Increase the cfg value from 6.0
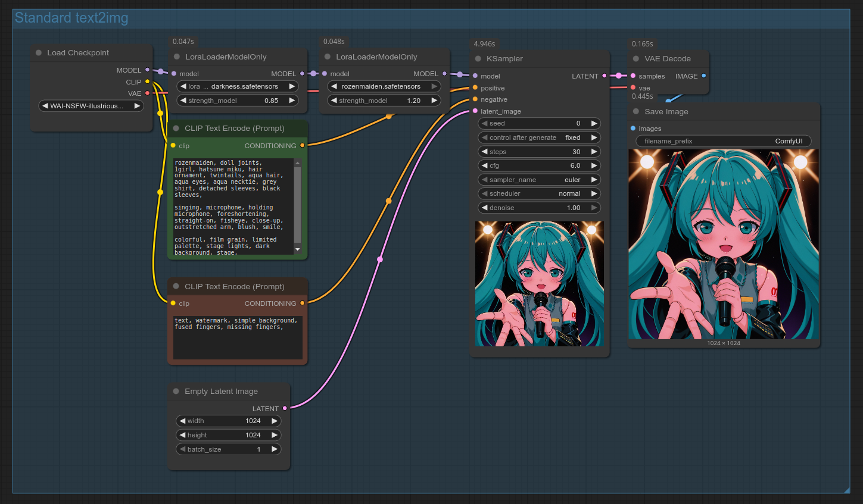Image resolution: width=863 pixels, height=504 pixels. (594, 165)
